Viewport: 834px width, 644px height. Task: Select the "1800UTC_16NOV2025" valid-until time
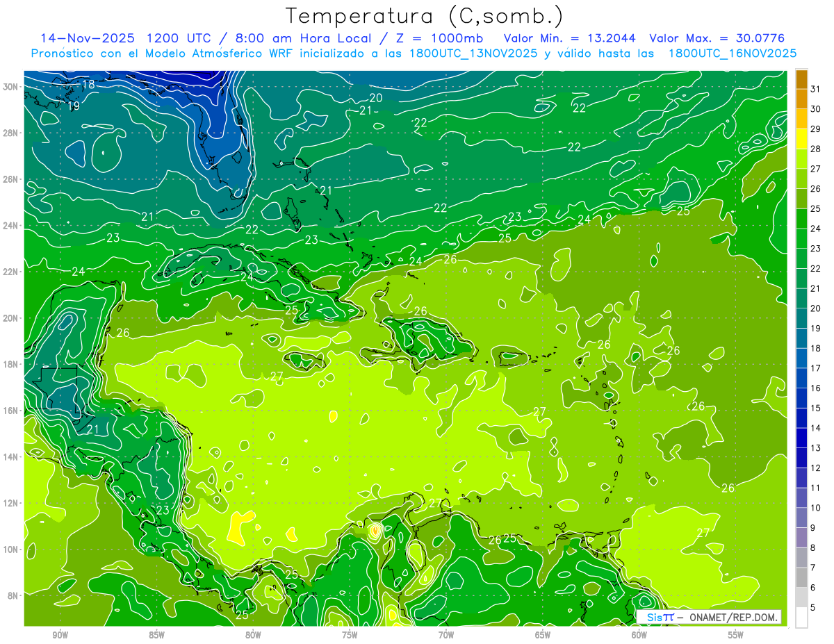(732, 53)
